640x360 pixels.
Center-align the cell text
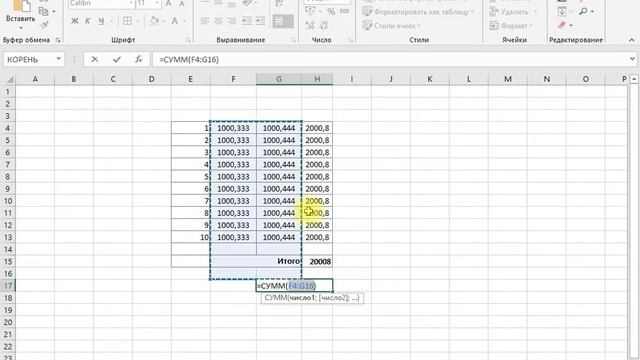click(218, 21)
